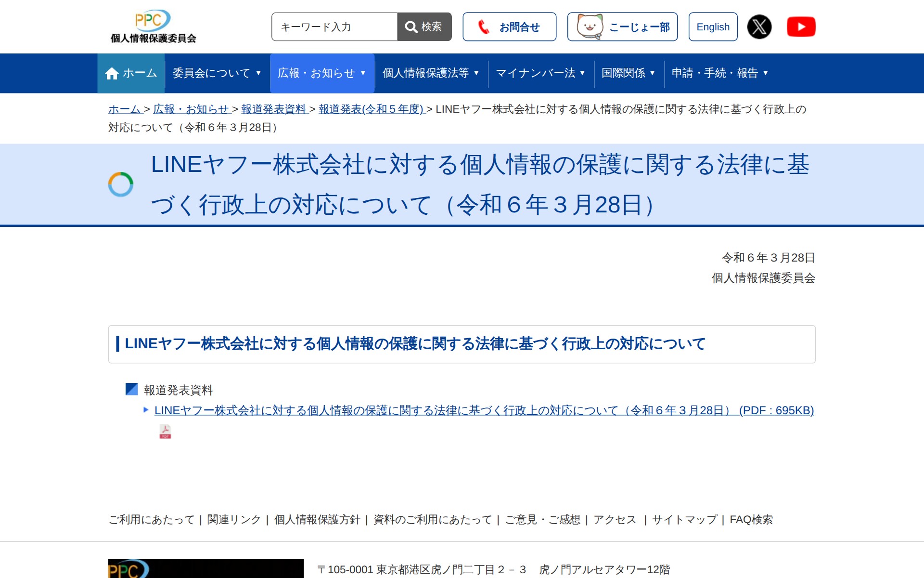Focus the キーワード入力 search field
This screenshot has width=924, height=578.
334,27
